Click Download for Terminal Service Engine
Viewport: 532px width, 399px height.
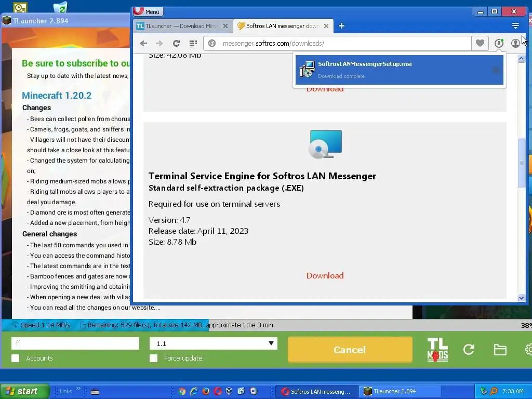(325, 275)
